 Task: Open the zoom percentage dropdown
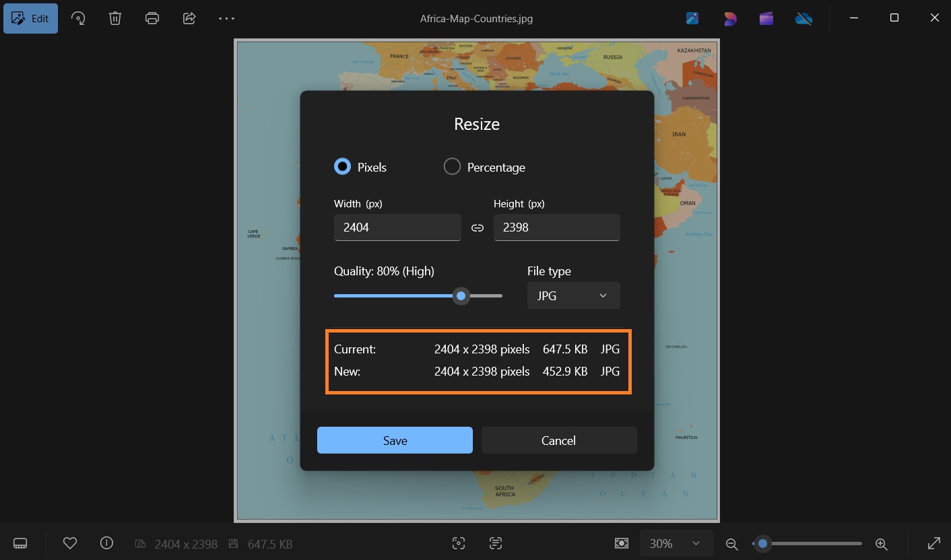676,543
